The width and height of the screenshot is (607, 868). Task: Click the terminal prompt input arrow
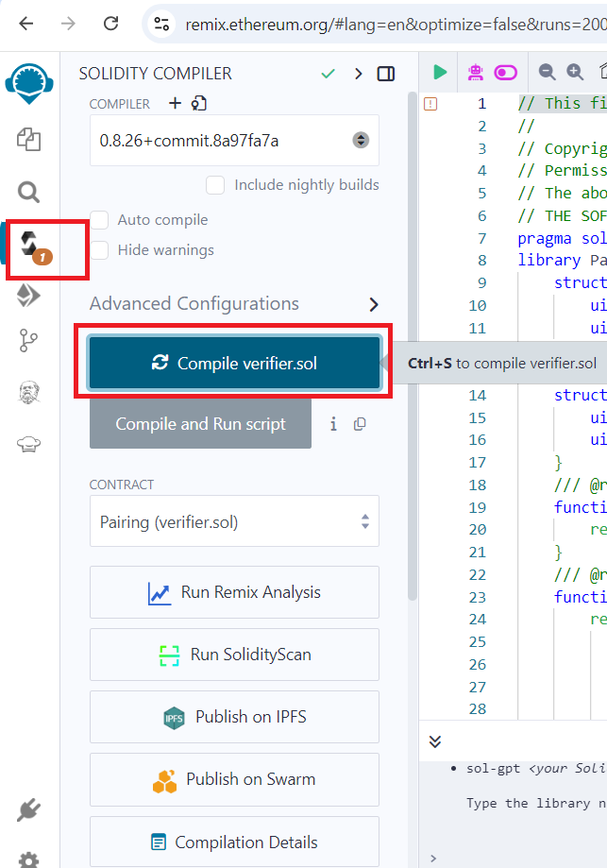[x=433, y=859]
